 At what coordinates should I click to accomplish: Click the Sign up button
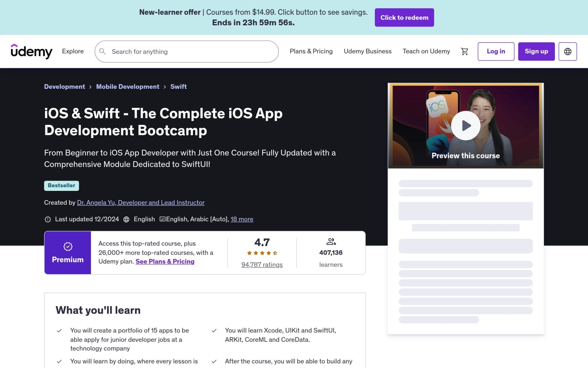[536, 51]
